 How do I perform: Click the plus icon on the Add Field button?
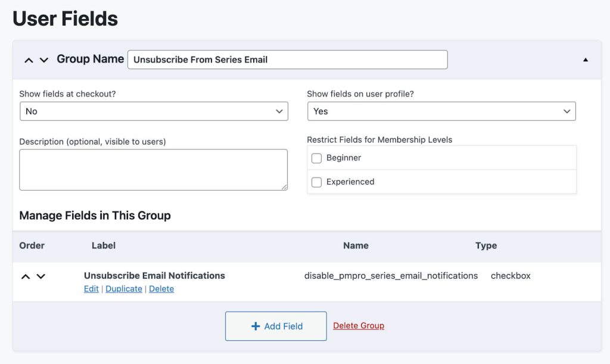point(256,325)
